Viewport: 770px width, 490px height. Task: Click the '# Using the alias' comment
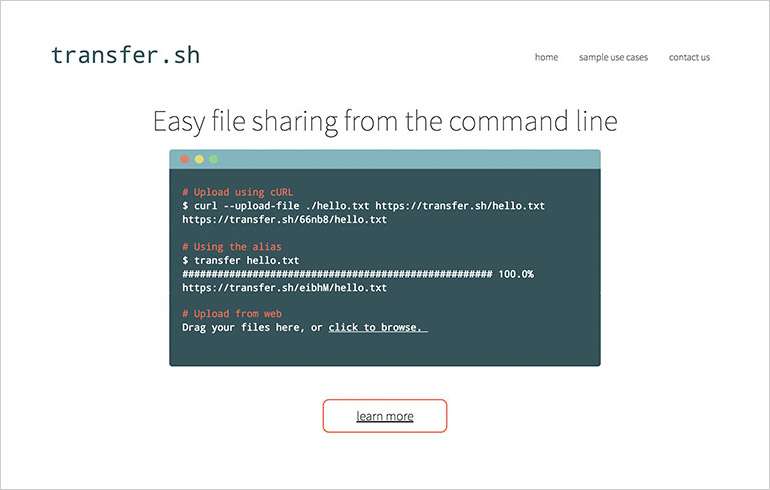point(232,246)
